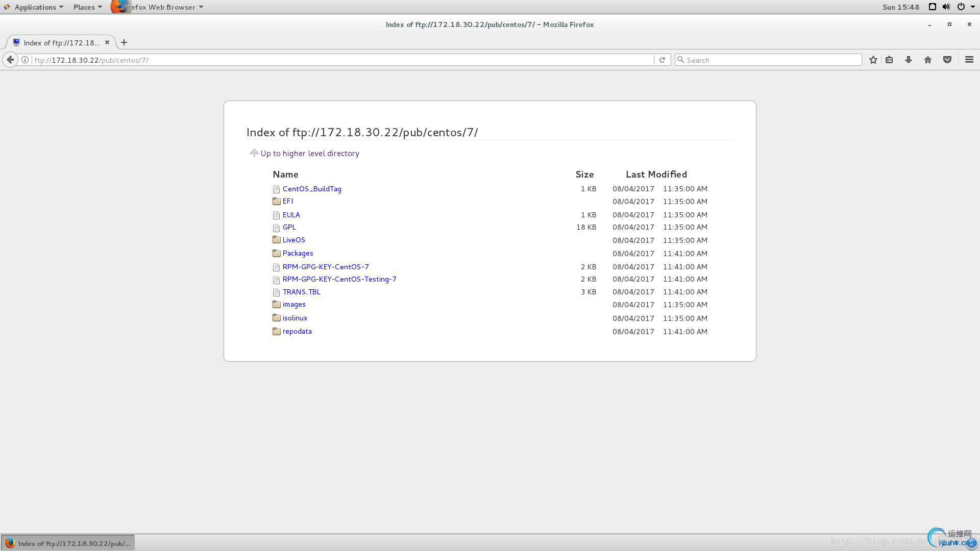The height and width of the screenshot is (551, 980).
Task: Show your bookmarks list icon
Action: pos(889,60)
